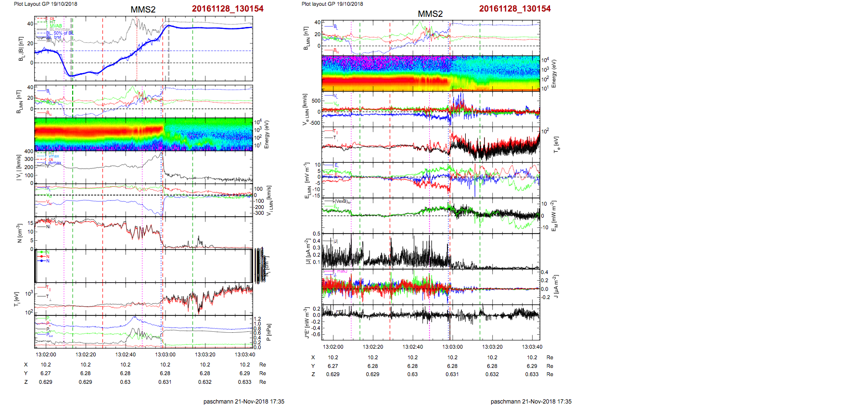
Task: Click the T_e [eV] axis label on right plot
Action: click(557, 144)
